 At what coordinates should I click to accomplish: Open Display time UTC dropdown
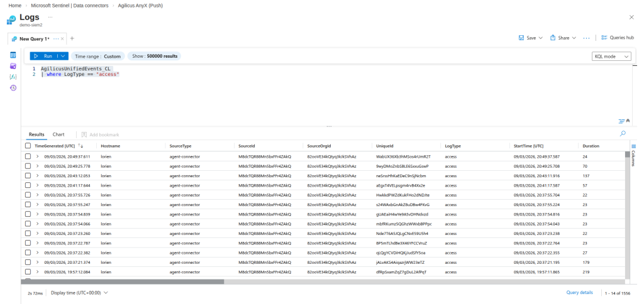point(79,293)
